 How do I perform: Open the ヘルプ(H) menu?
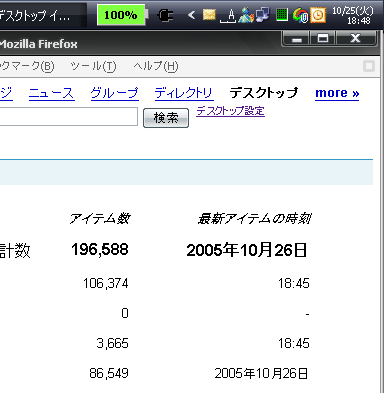click(156, 66)
